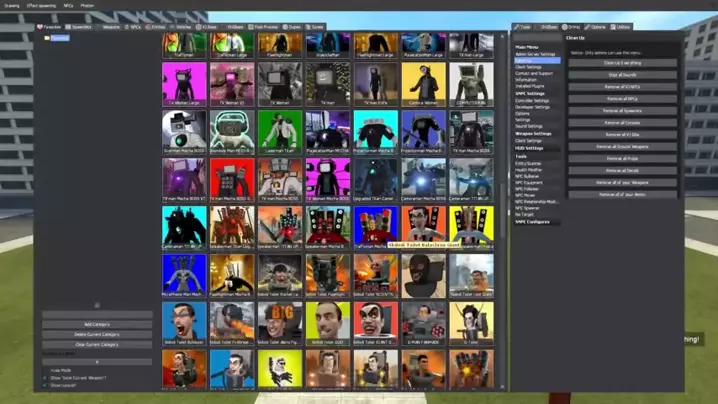Viewport: 718px width, 404px height.
Task: Spawn the Camera Woman NPC
Action: (x=423, y=83)
